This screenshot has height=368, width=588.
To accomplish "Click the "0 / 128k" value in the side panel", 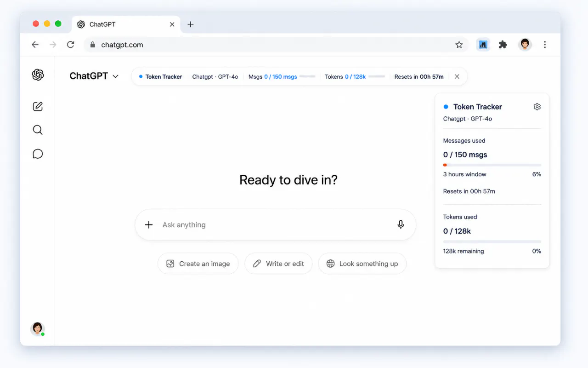I will pyautogui.click(x=457, y=231).
